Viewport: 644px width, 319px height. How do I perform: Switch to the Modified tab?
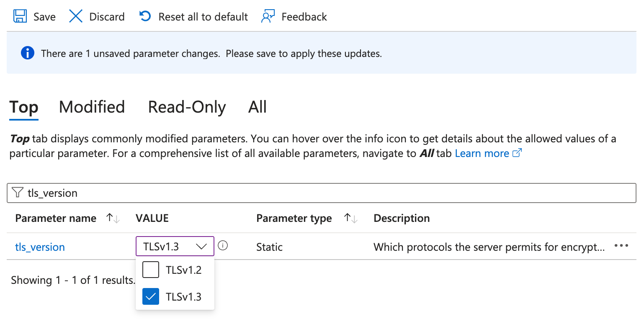(x=92, y=107)
